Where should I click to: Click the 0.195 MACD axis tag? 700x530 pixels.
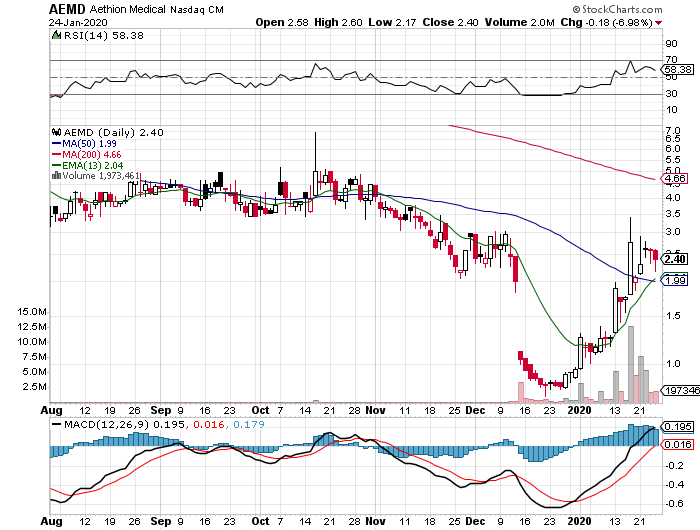click(x=672, y=430)
